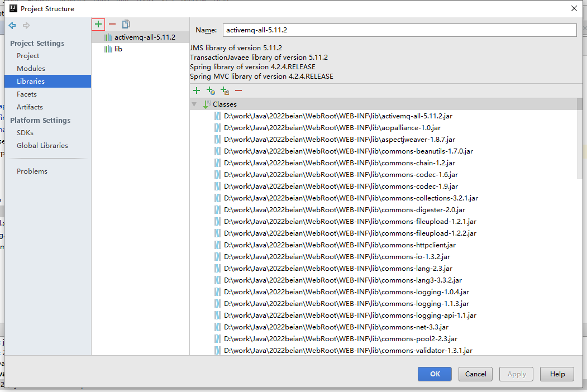
Task: Click the OK button
Action: tap(435, 374)
